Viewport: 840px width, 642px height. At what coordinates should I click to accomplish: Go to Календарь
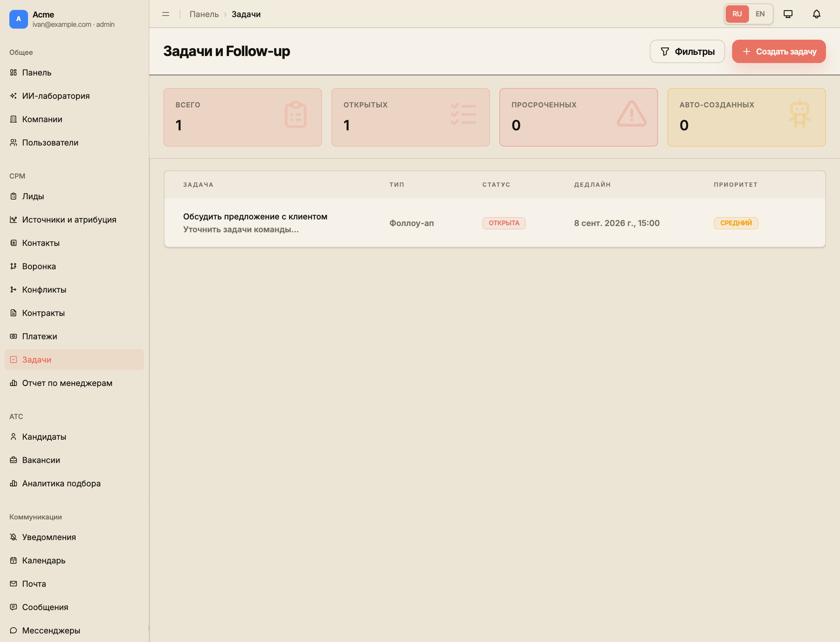[x=74, y=560]
